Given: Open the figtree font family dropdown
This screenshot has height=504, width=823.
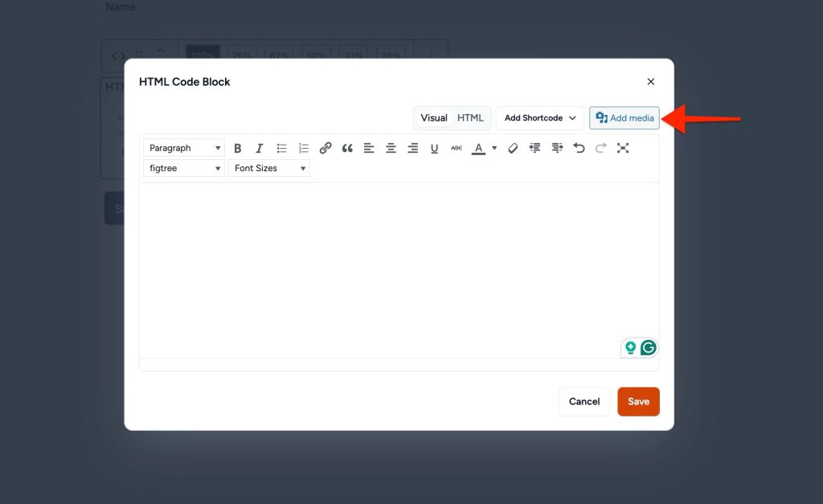Looking at the screenshot, I should coord(184,168).
